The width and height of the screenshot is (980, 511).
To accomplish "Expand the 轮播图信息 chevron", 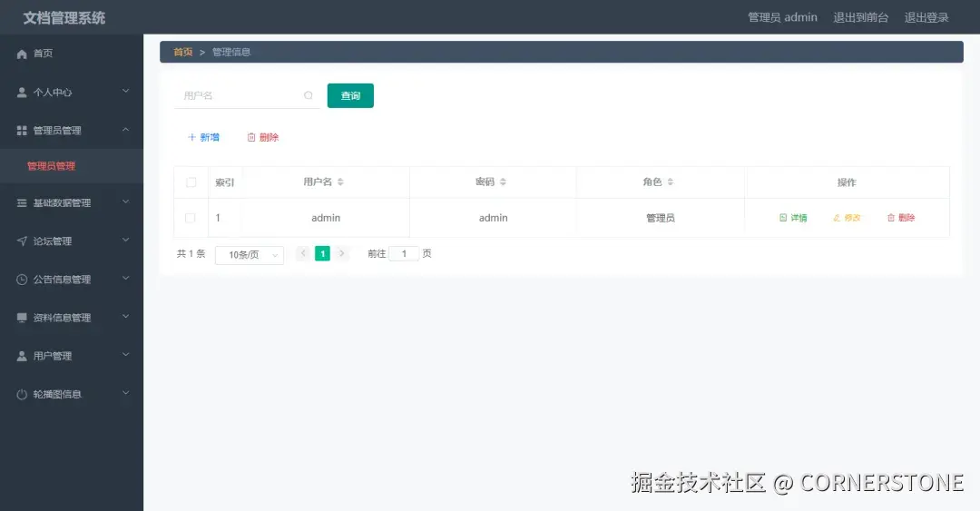I will pyautogui.click(x=125, y=393).
